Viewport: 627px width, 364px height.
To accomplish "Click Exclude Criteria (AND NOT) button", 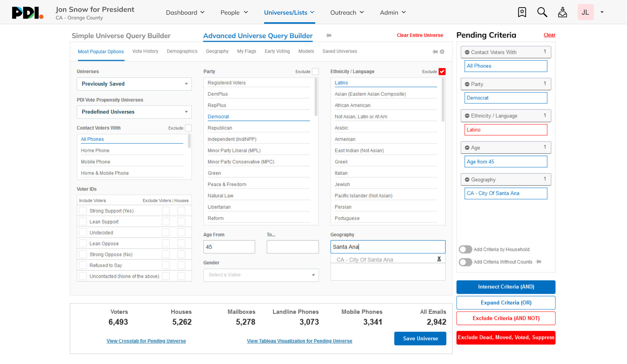I will pyautogui.click(x=506, y=318).
